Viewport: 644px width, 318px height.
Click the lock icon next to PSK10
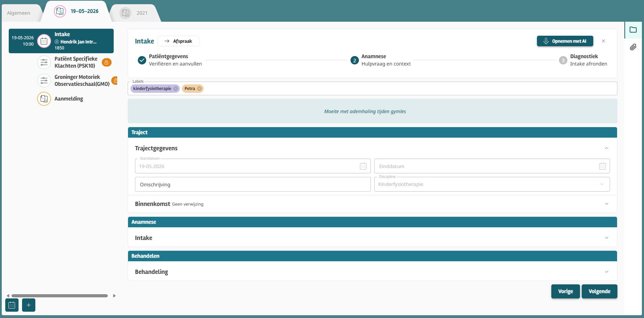(107, 62)
